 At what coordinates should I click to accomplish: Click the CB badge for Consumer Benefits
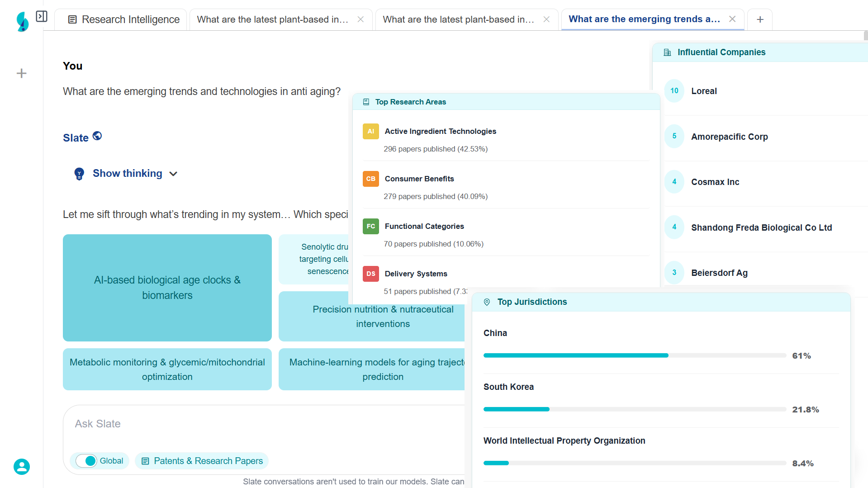tap(370, 179)
